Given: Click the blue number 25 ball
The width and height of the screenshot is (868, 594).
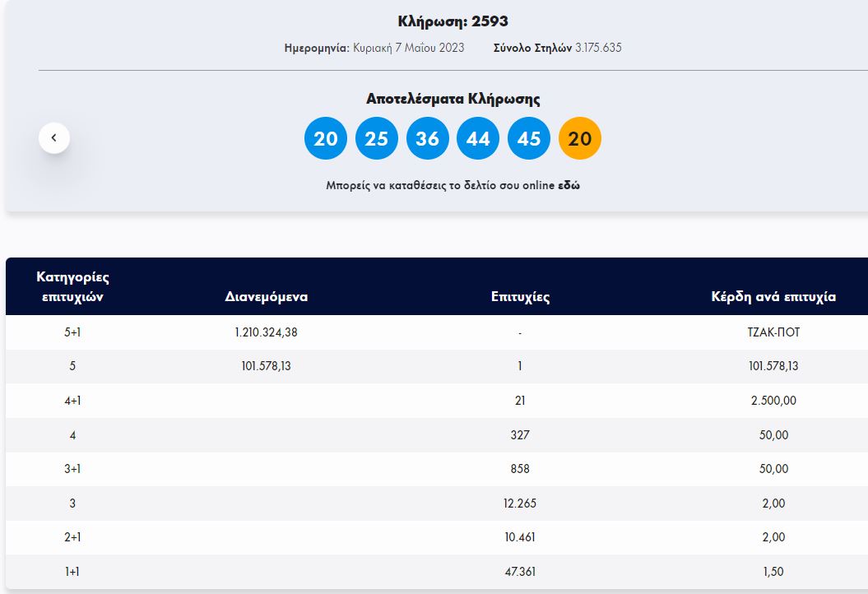Looking at the screenshot, I should [377, 138].
